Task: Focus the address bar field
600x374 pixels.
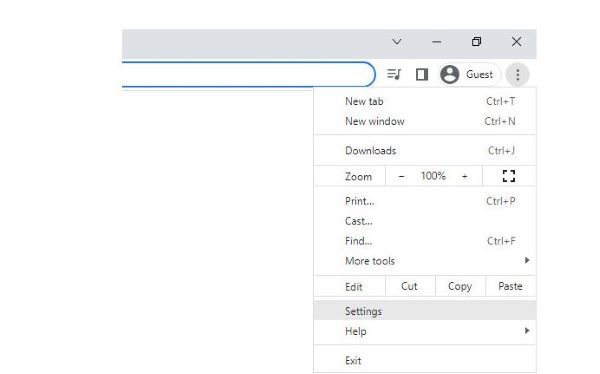Action: (248, 74)
